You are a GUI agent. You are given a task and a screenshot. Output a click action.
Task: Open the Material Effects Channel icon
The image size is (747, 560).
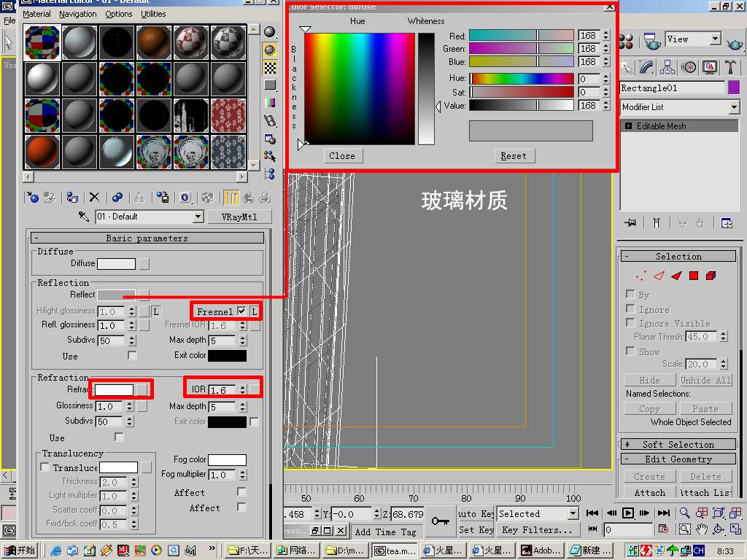tap(185, 197)
